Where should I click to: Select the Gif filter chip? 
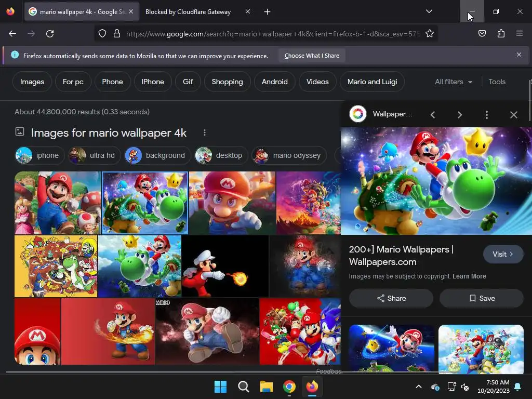pyautogui.click(x=188, y=82)
